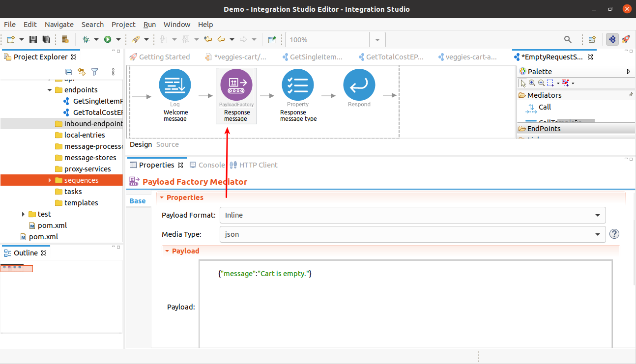Click the Last Edit Location arrow icon
Image resolution: width=636 pixels, height=364 pixels.
[208, 40]
